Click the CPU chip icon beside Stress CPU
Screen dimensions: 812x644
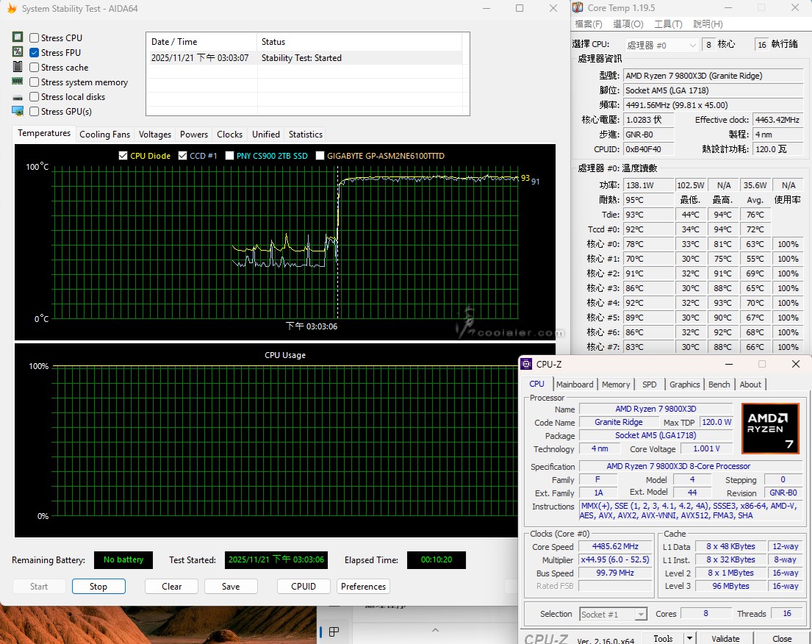pos(18,37)
